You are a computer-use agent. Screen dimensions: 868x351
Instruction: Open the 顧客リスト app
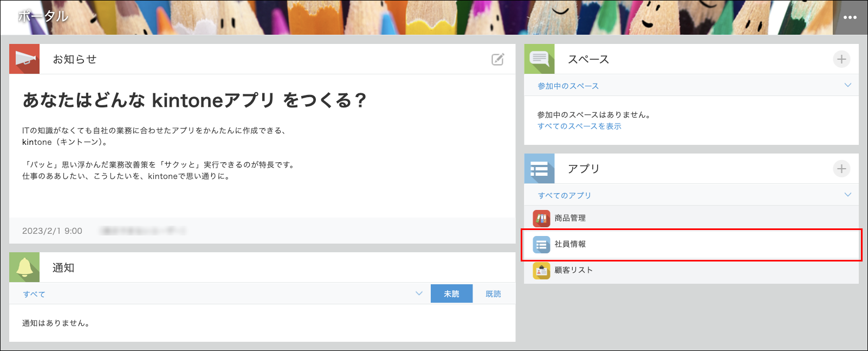(x=573, y=270)
